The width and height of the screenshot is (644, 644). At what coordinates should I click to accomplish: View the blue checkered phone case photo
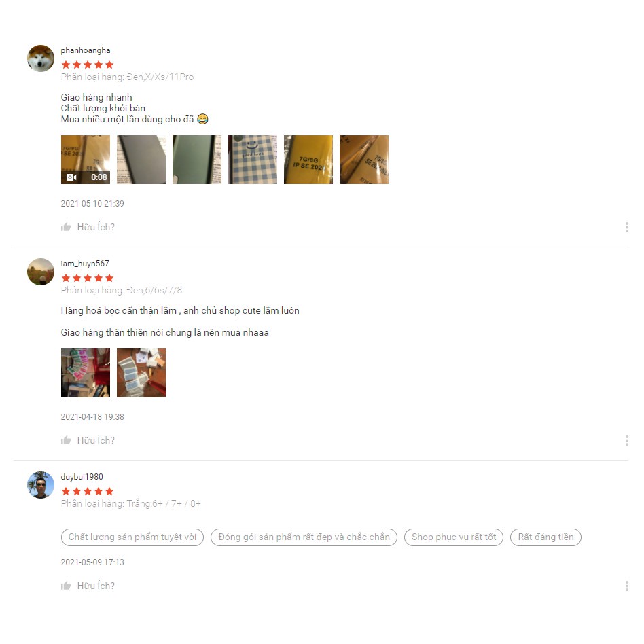253,160
